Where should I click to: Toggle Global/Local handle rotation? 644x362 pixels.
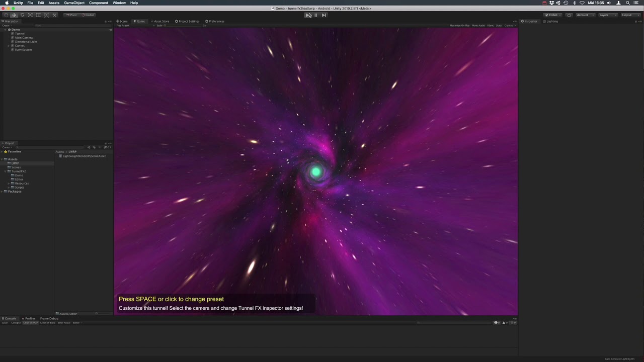coord(88,15)
